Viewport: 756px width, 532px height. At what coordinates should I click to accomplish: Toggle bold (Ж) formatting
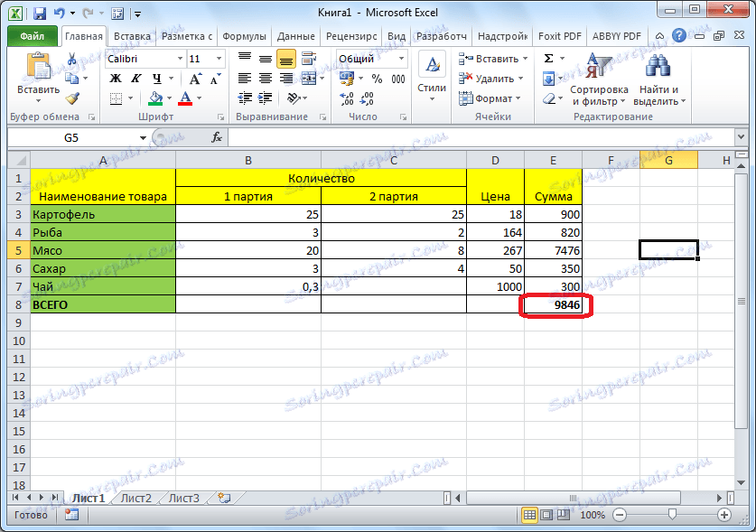coord(114,79)
